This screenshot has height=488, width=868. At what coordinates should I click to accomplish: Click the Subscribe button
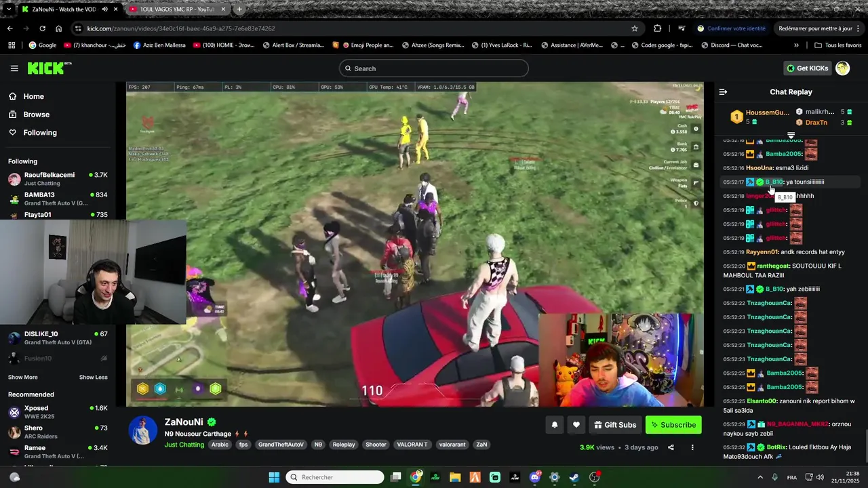673,425
